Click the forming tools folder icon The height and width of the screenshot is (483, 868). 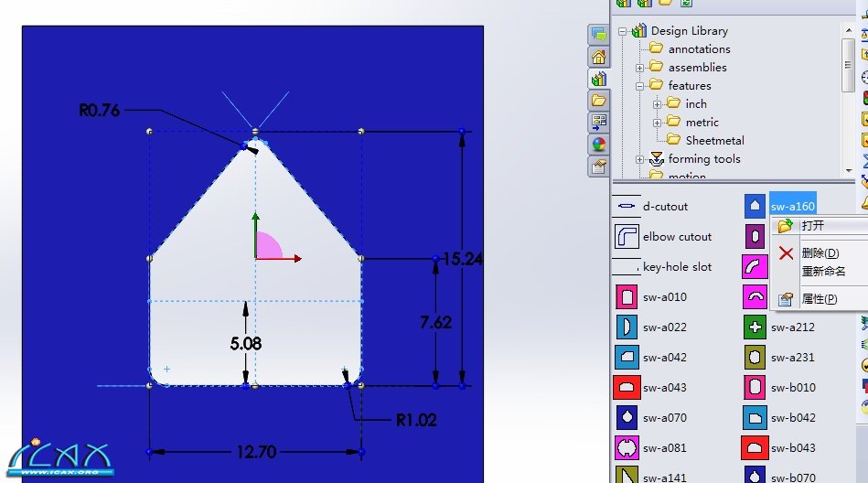pyautogui.click(x=657, y=159)
